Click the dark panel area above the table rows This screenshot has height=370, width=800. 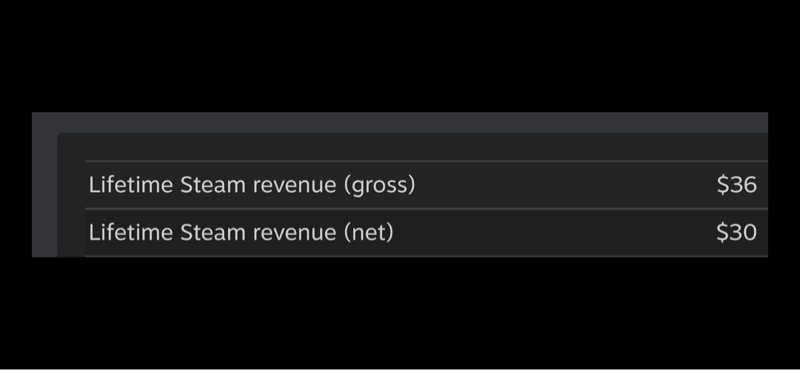[x=413, y=147]
